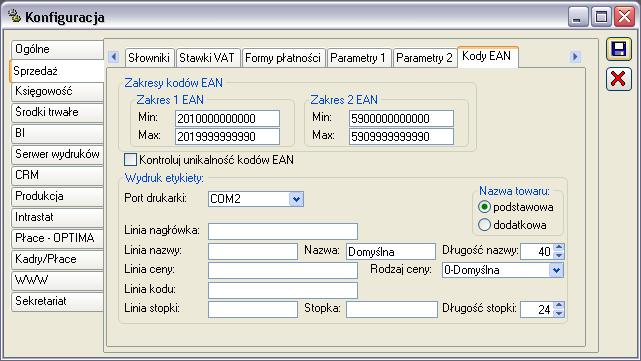Click the Długość stopki value 24

537,309
